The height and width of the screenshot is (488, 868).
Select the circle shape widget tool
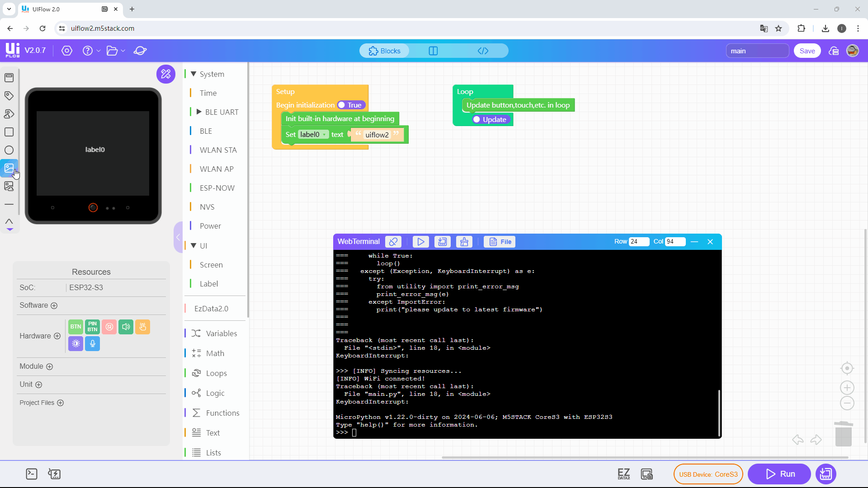point(9,150)
